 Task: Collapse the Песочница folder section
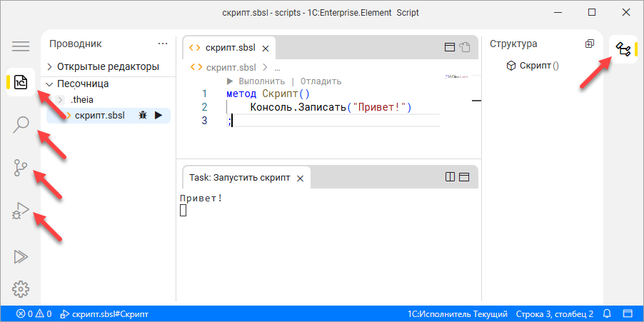point(50,84)
